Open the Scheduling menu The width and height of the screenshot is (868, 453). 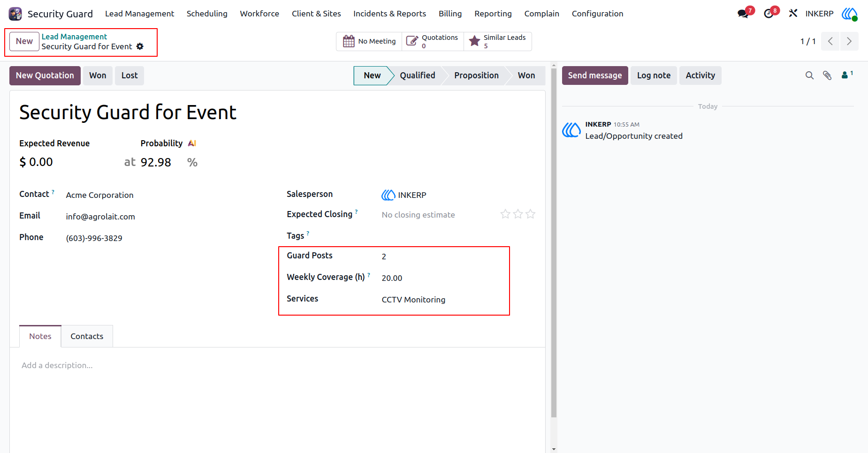pos(207,14)
